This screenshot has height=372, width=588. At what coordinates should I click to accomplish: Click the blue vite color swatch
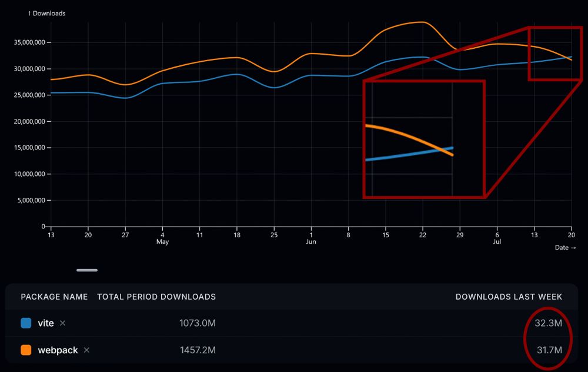[26, 323]
